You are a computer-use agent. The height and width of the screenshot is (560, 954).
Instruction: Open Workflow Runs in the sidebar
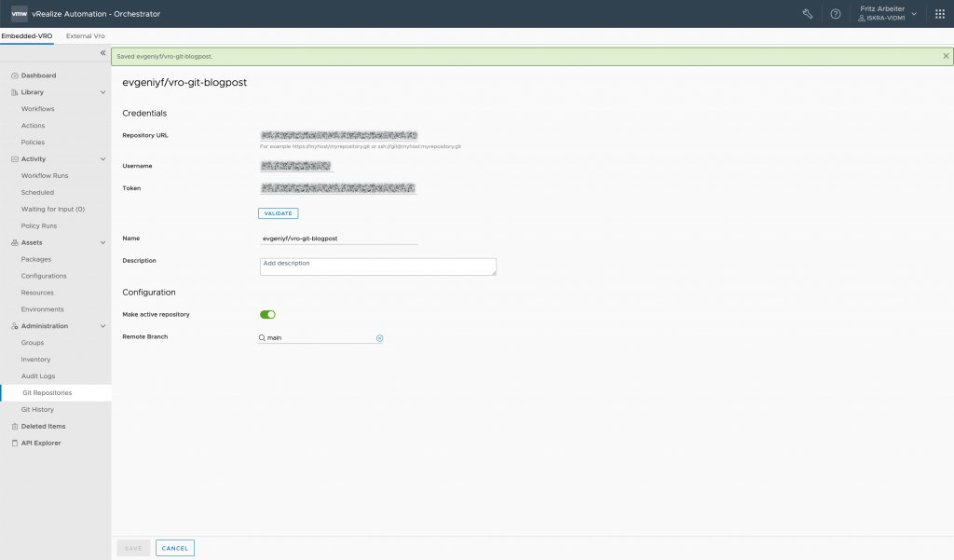[x=45, y=176]
